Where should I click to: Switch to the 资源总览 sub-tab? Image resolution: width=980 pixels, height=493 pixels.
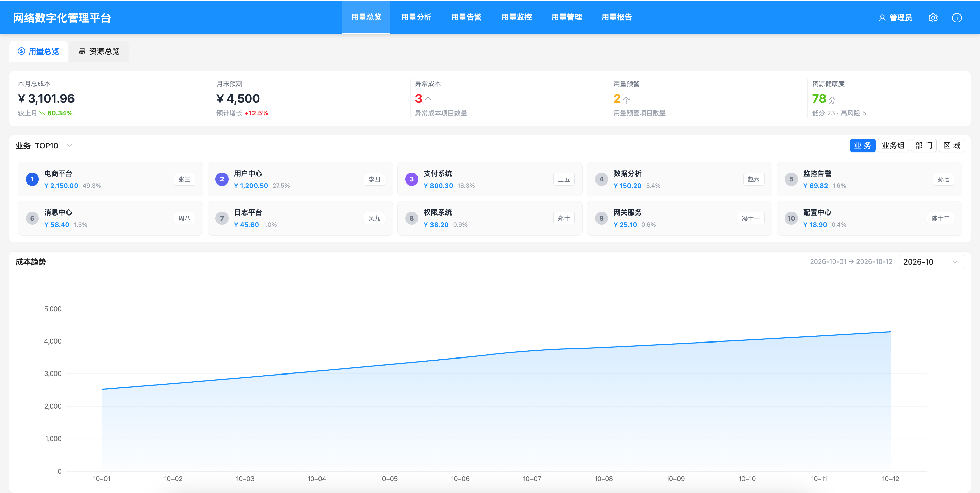click(99, 51)
